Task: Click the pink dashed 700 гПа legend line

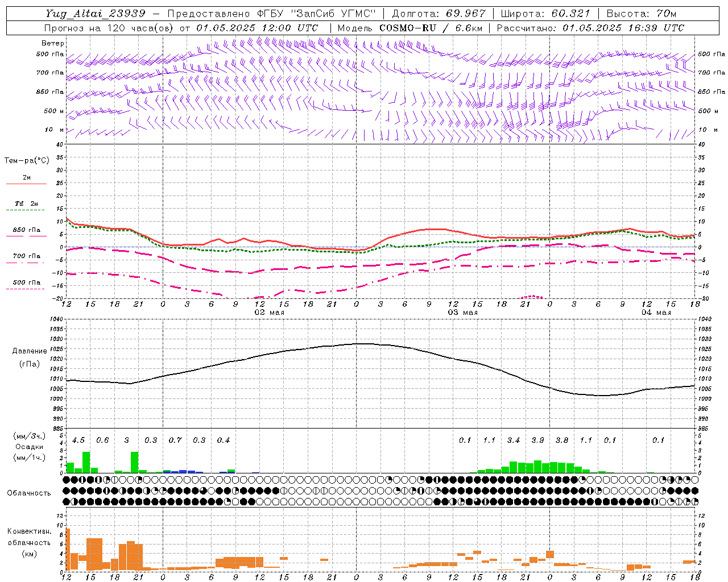Action: [x=25, y=263]
